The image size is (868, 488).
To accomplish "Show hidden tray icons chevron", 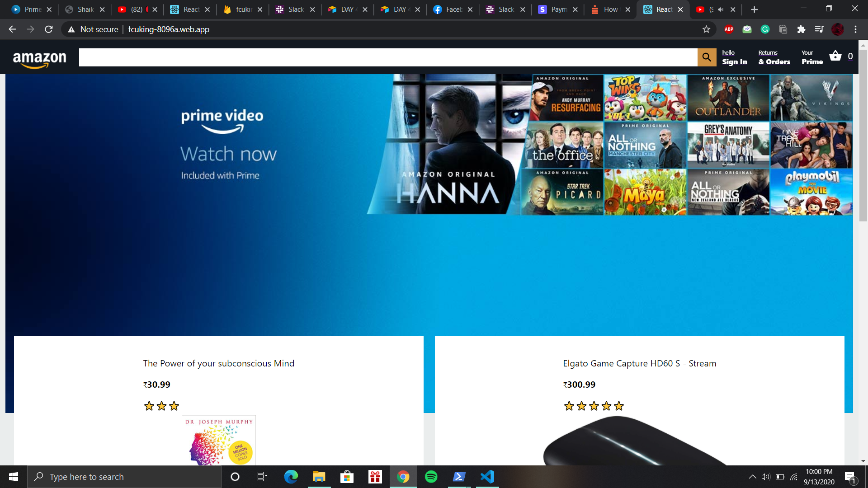I will 752,477.
